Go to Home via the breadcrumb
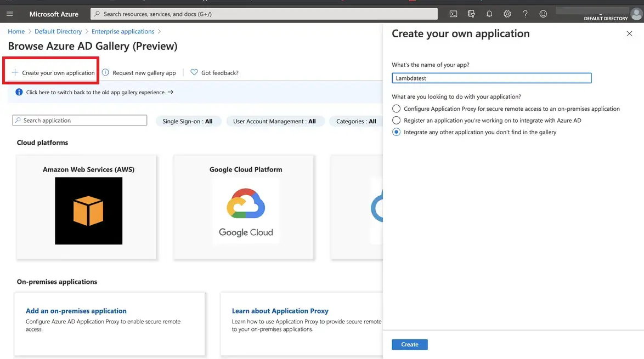This screenshot has height=359, width=644. (16, 31)
